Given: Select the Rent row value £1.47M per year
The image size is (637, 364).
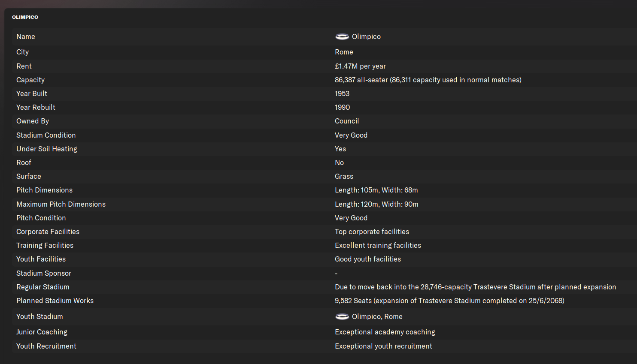Looking at the screenshot, I should (360, 66).
